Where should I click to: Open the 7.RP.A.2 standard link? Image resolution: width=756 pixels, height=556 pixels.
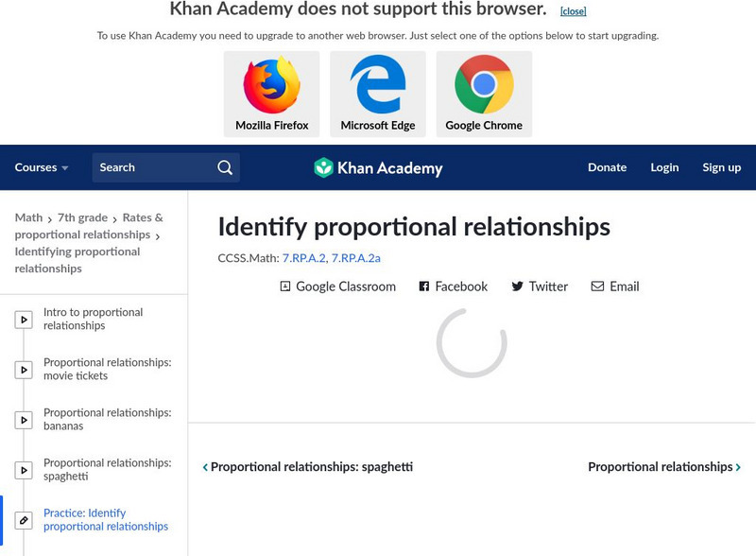click(x=303, y=257)
